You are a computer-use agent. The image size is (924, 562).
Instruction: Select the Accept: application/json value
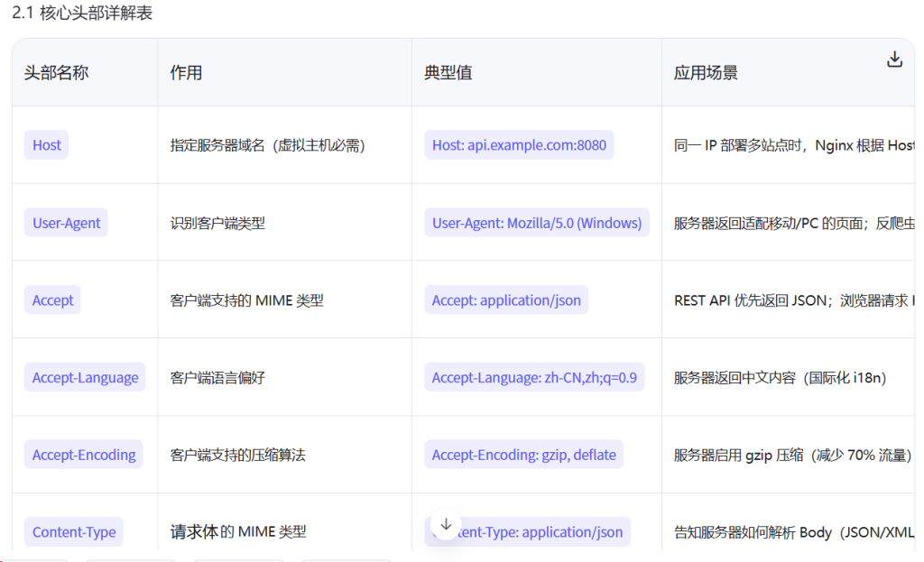coord(506,300)
